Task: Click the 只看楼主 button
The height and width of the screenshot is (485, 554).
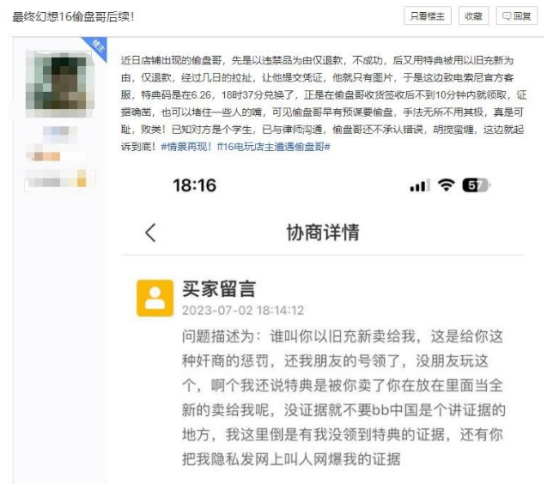Action: tap(428, 16)
